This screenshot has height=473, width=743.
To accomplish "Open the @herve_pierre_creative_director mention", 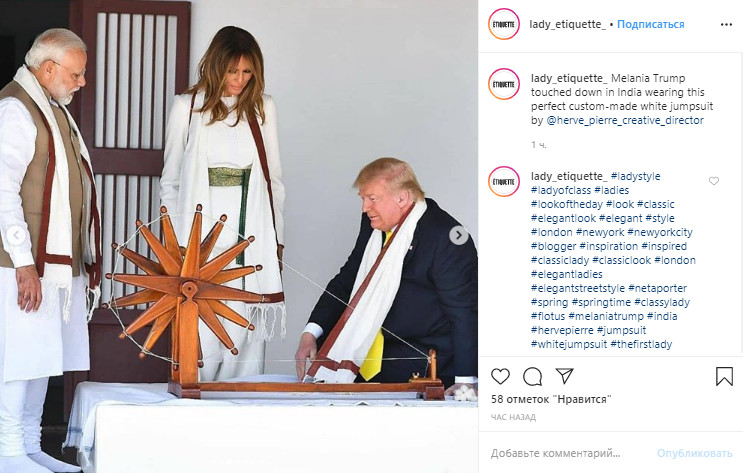I will [625, 120].
